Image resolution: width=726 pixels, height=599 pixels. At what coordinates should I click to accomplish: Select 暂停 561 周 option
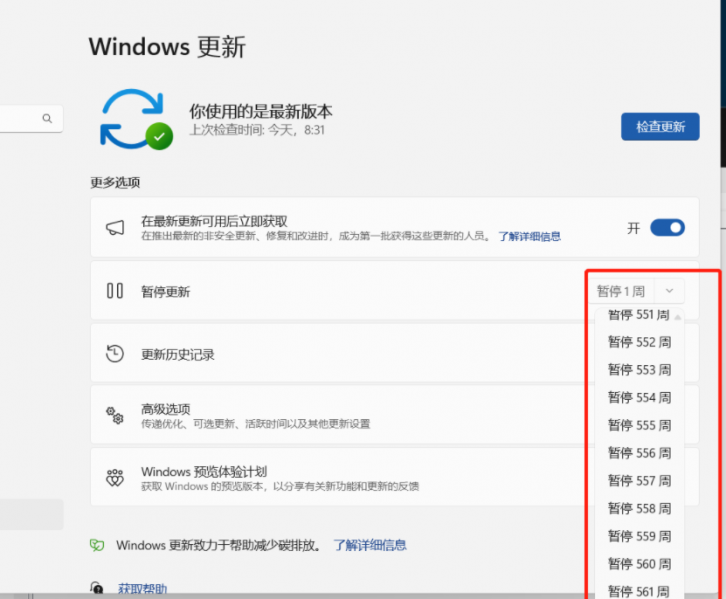tap(639, 590)
